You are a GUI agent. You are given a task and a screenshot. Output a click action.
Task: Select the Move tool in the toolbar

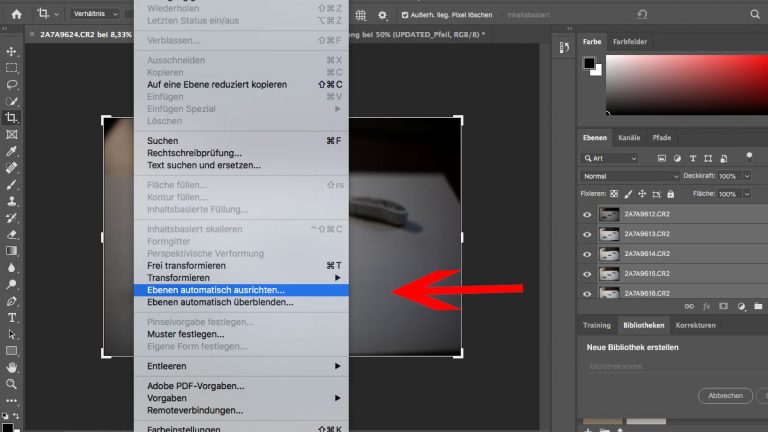[12, 51]
